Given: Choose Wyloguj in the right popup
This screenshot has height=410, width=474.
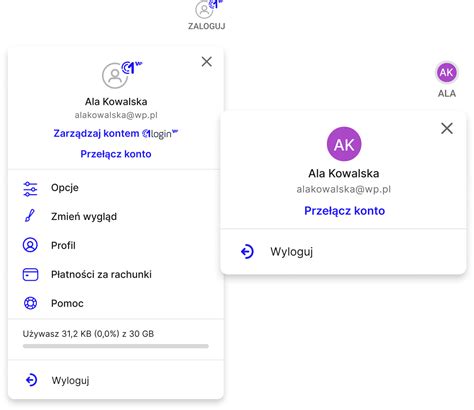Looking at the screenshot, I should pos(343,252).
